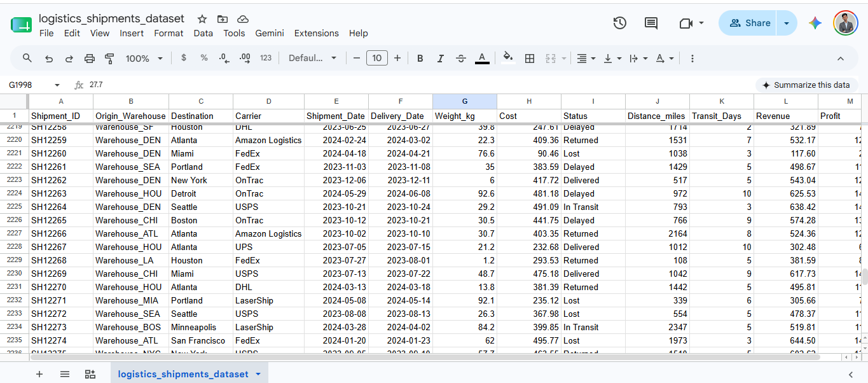Open the text rotation dropdown
This screenshot has width=868, height=383.
coord(665,58)
